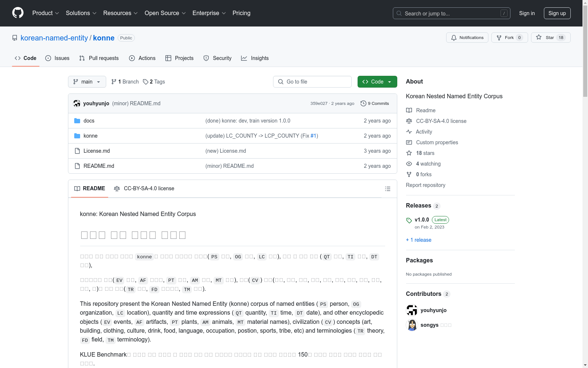Open the konne folder

(90, 136)
